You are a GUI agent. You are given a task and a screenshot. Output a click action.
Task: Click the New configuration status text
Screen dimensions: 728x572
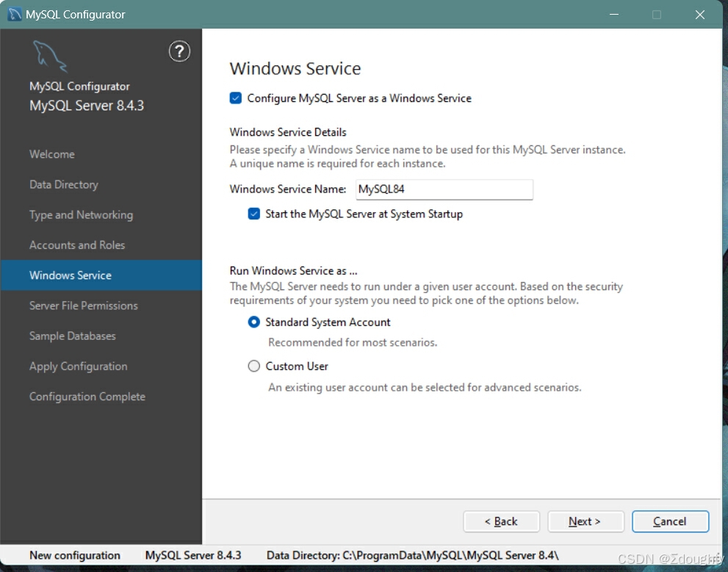75,555
